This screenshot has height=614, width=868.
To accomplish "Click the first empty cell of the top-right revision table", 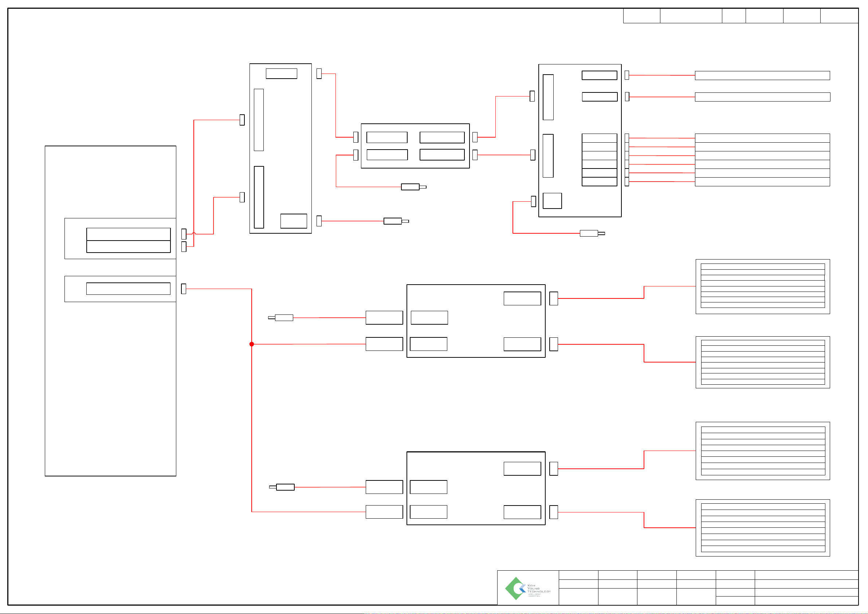I will point(641,16).
